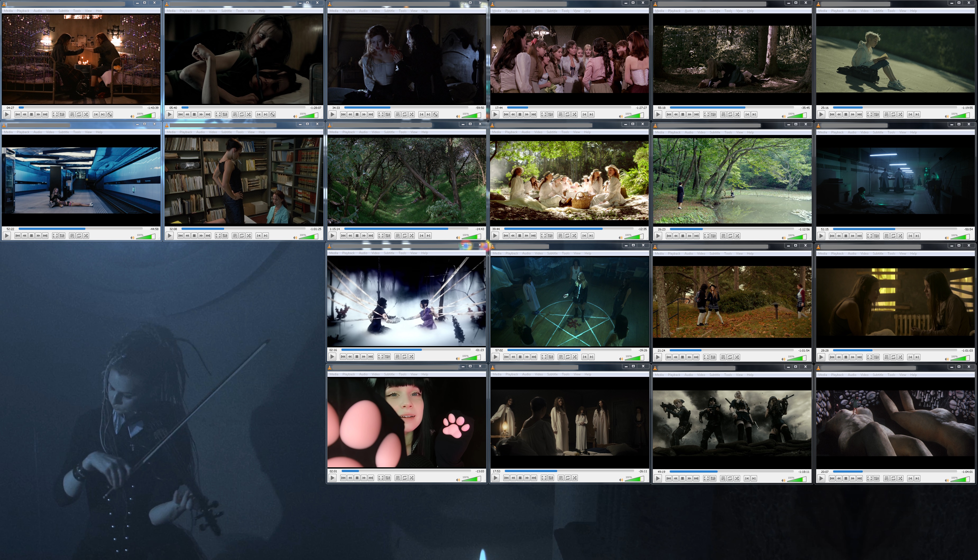This screenshot has height=560, width=978.
Task: Open Subtitle menu in the 57:02 player
Action: click(x=552, y=254)
